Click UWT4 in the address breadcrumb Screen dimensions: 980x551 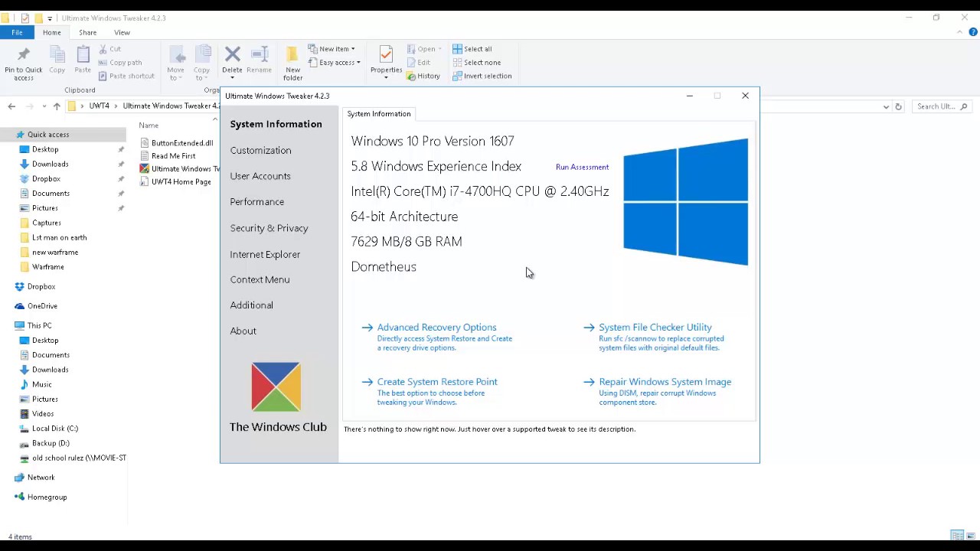(x=99, y=106)
